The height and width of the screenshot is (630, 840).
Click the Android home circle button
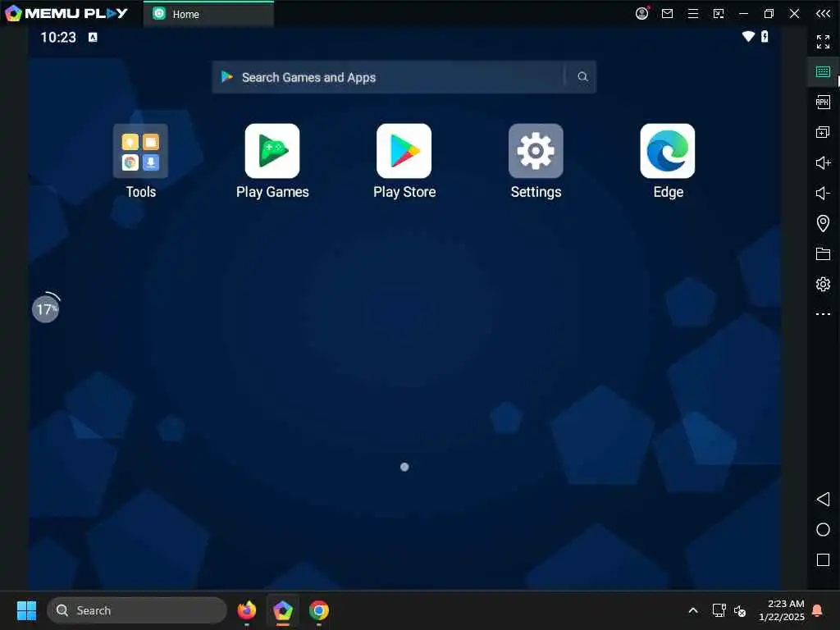click(823, 529)
